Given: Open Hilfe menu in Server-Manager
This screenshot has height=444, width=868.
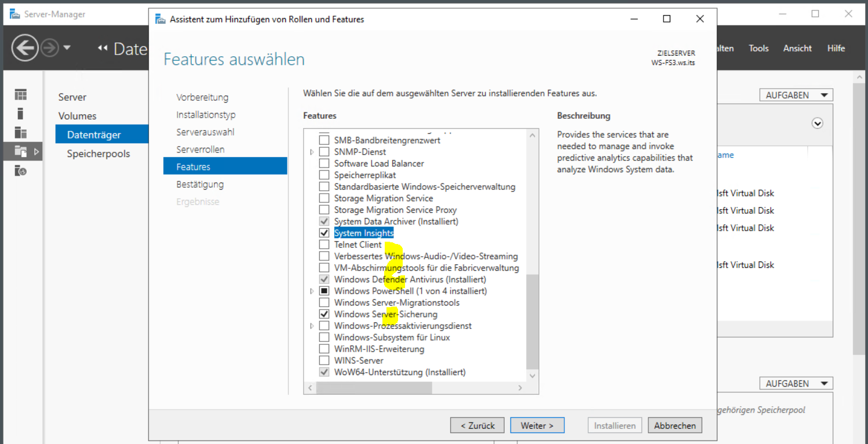Looking at the screenshot, I should [x=836, y=48].
